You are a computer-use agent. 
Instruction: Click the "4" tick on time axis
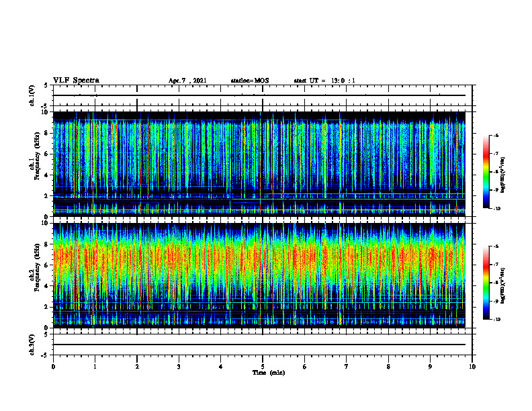tap(221, 367)
